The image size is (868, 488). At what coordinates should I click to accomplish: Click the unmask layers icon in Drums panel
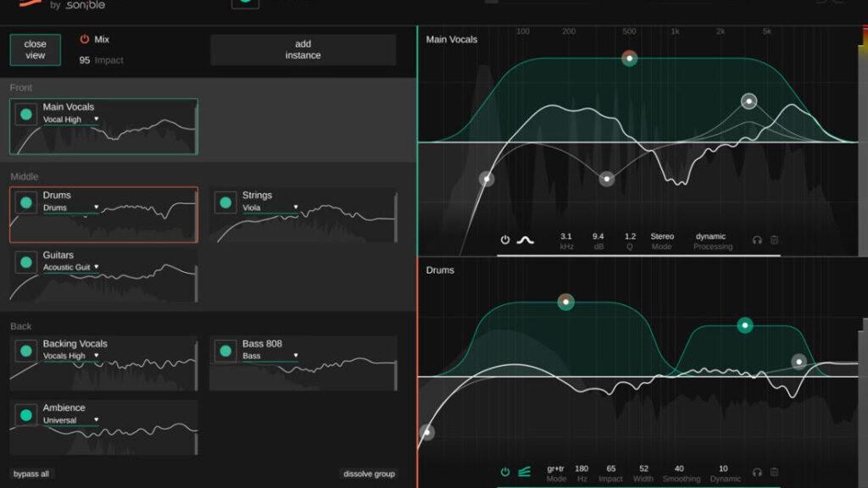coord(524,472)
